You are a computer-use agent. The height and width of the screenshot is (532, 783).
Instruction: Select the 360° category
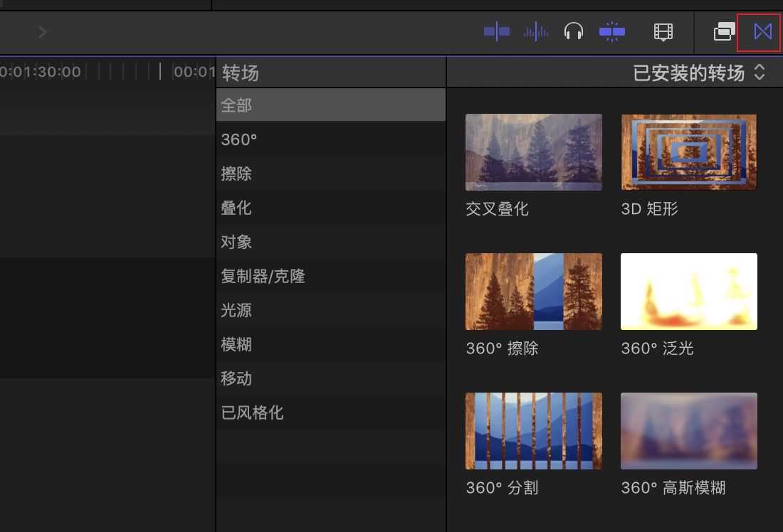(330, 139)
